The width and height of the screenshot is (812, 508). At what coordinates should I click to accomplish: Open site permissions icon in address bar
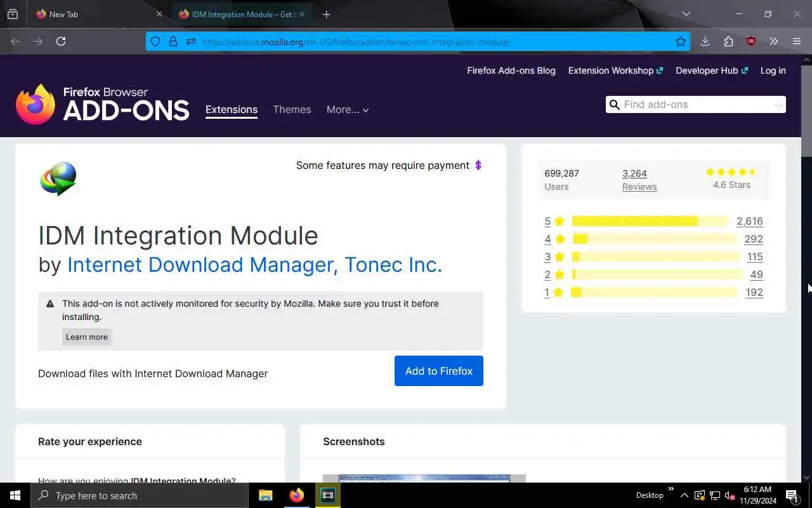click(190, 41)
